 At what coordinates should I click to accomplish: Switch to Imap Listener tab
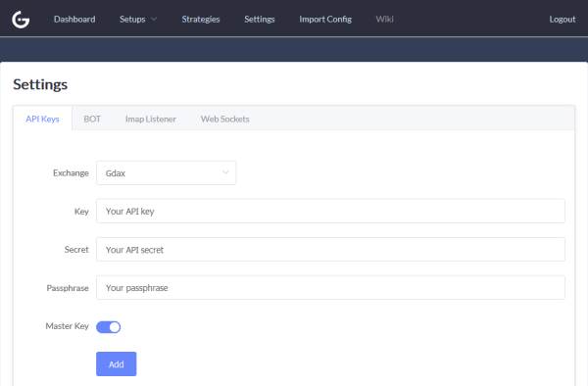[150, 119]
